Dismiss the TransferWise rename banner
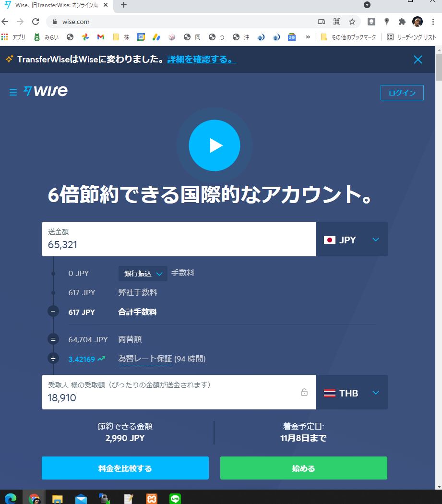 [418, 60]
